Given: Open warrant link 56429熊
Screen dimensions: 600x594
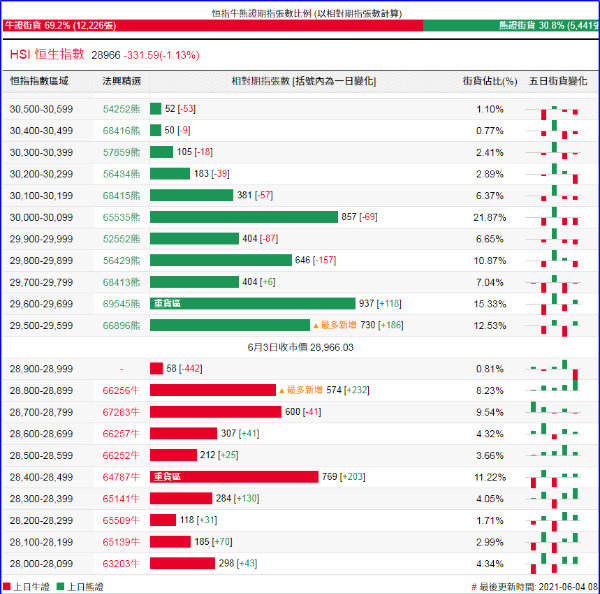Looking at the screenshot, I should 121,261.
